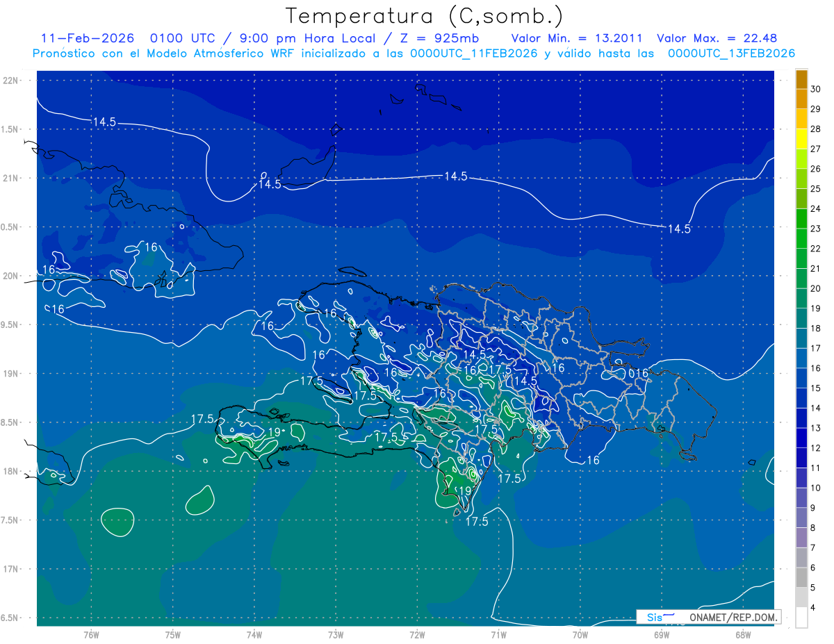Click the blue Sis text by ONAMET

point(655,617)
